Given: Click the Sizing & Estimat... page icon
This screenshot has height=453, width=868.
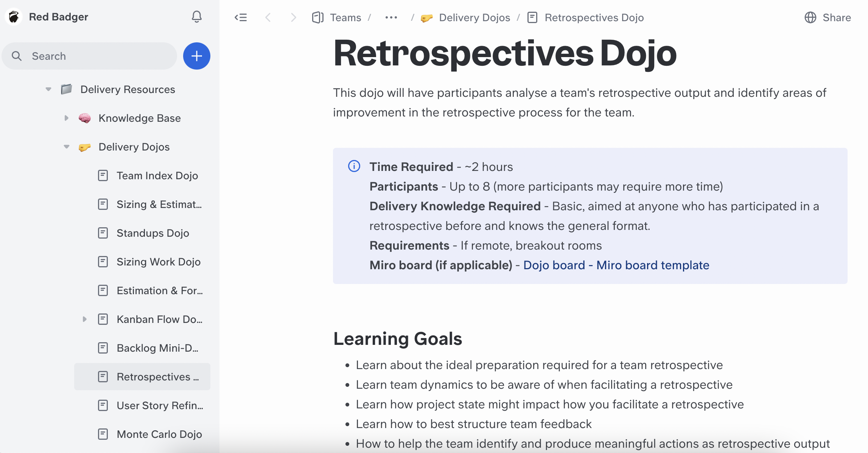Looking at the screenshot, I should click(103, 204).
